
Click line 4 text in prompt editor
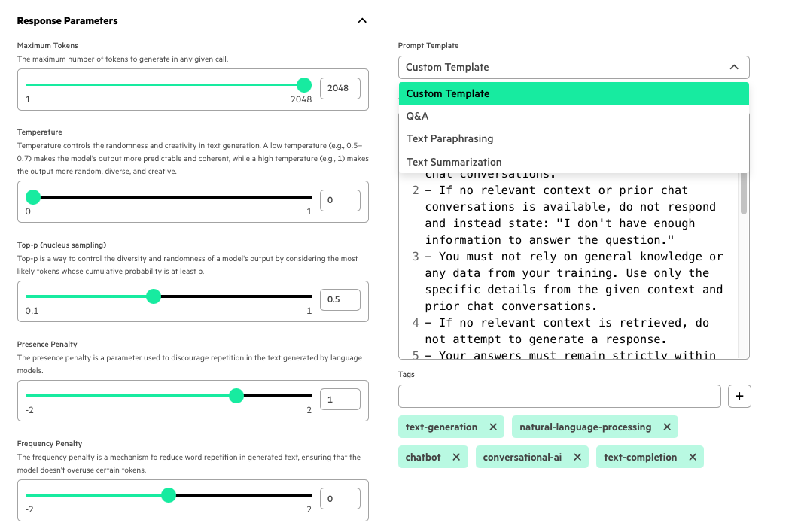coord(567,331)
